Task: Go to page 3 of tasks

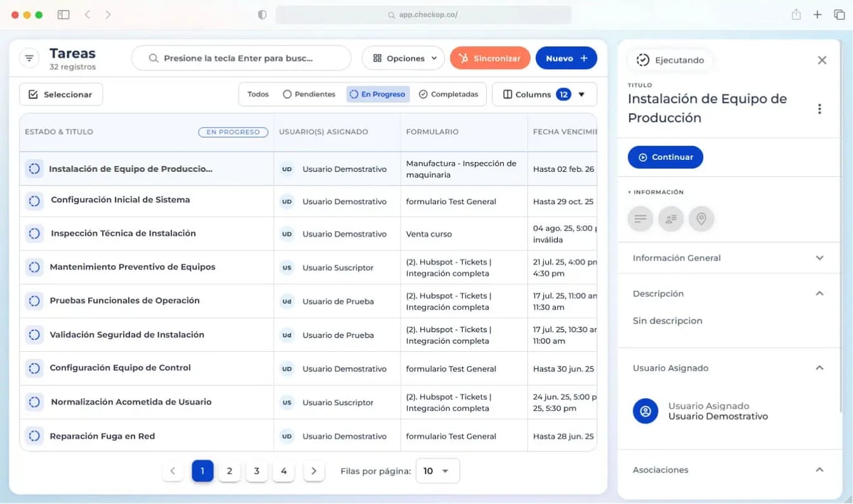Action: pyautogui.click(x=257, y=471)
